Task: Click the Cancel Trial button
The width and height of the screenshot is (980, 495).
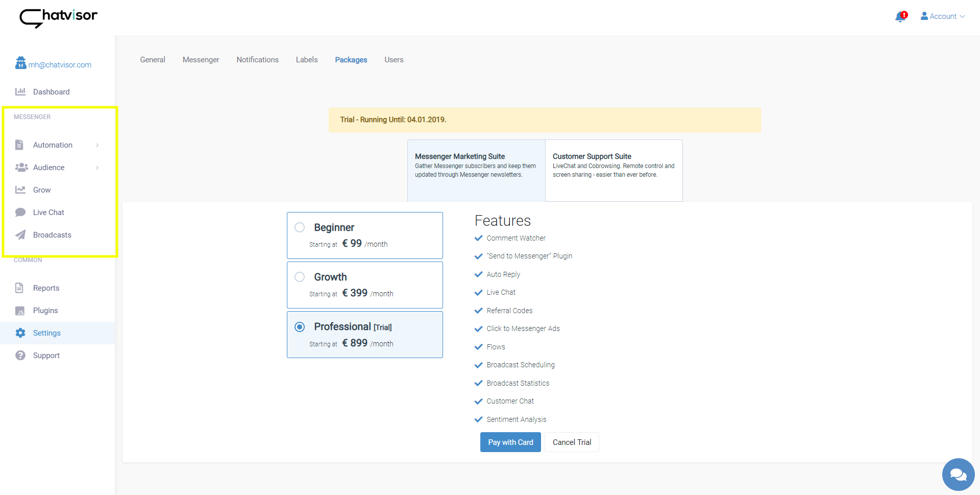Action: [572, 442]
